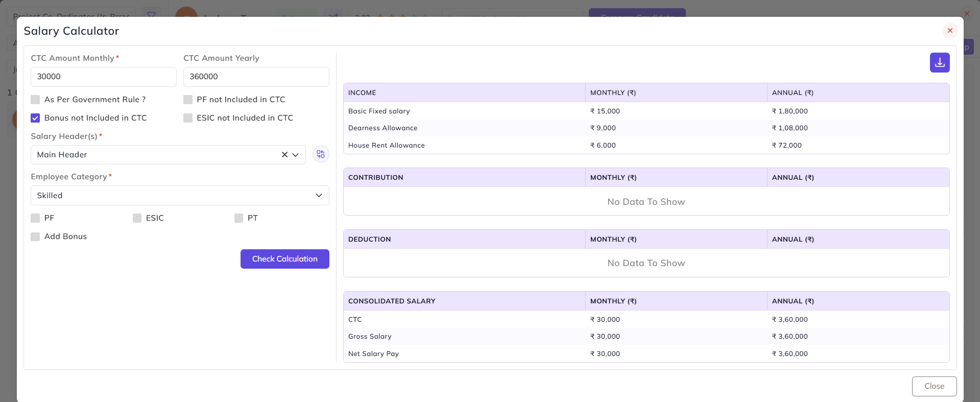Viewport: 980px width, 402px height.
Task: Click the Close button at the bottom
Action: [934, 386]
